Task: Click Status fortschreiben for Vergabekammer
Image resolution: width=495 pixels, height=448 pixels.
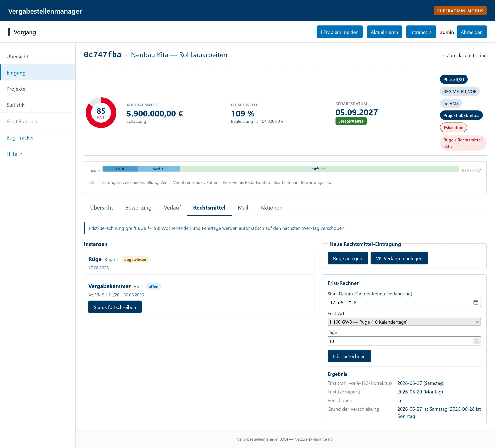Action: 115,307
